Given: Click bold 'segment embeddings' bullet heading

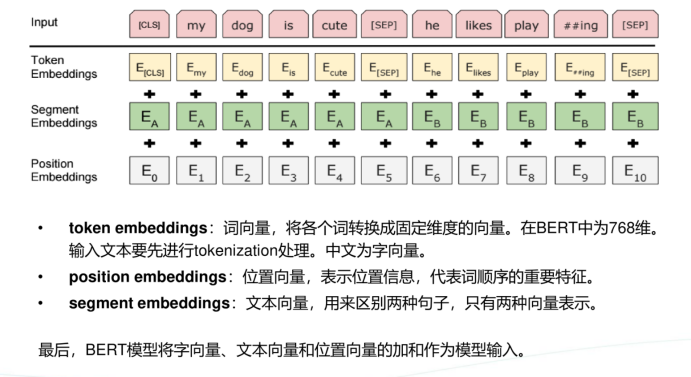Looking at the screenshot, I should [149, 303].
